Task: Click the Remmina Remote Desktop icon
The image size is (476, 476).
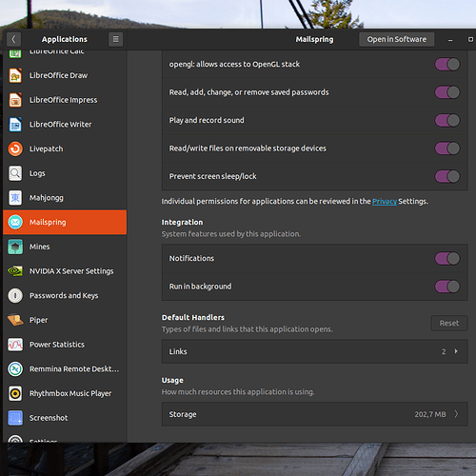Action: click(x=15, y=368)
